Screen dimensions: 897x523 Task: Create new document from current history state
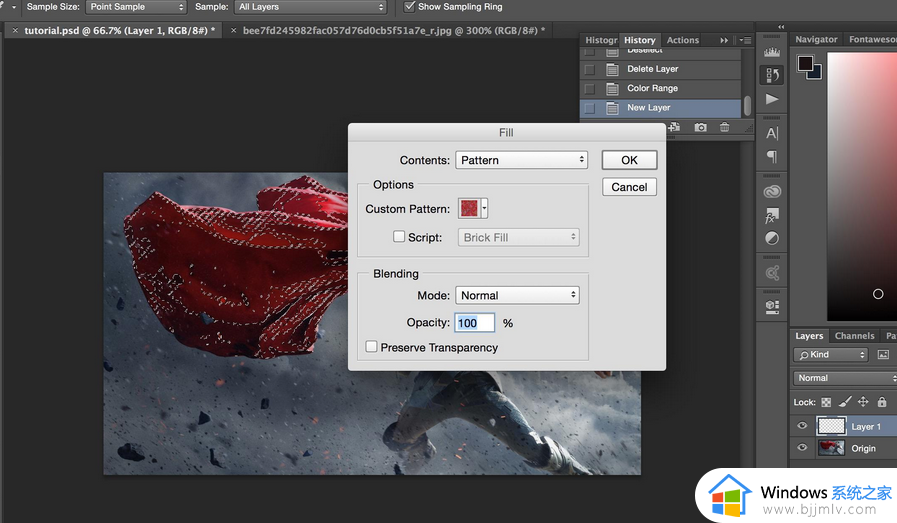point(674,127)
